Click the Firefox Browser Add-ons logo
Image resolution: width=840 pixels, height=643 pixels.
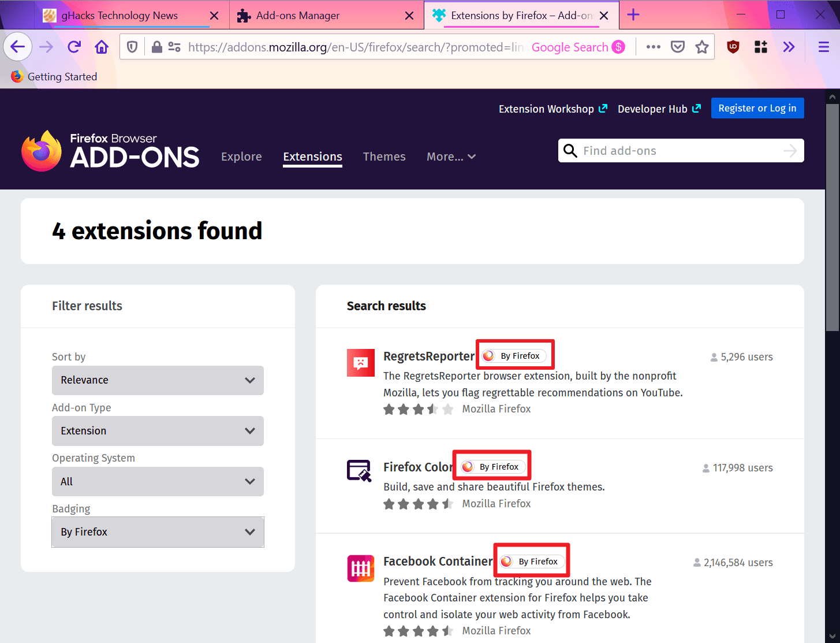tap(110, 151)
